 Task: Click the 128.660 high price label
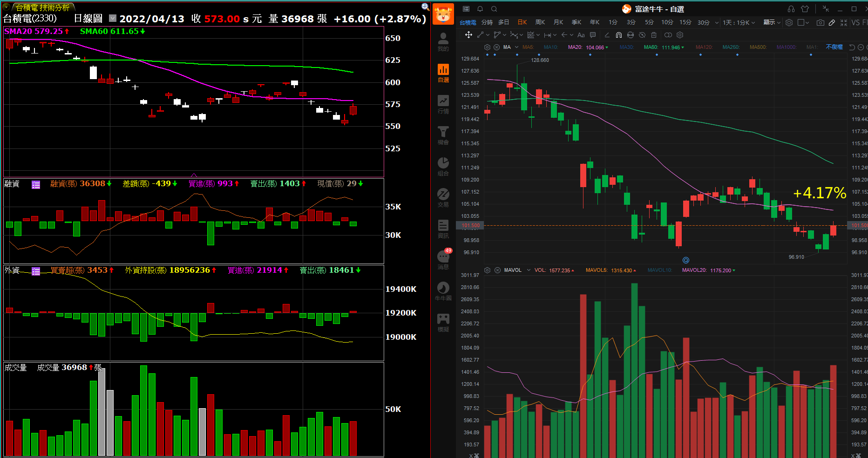coord(540,60)
